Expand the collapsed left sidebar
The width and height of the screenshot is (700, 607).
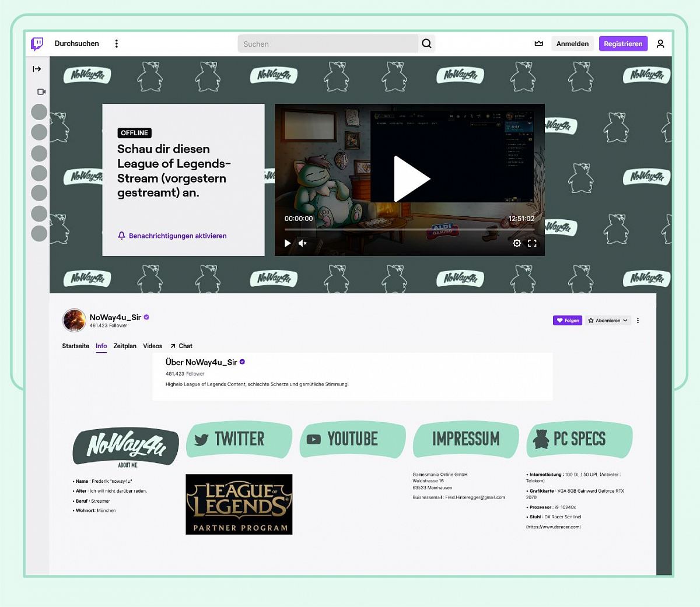(37, 69)
